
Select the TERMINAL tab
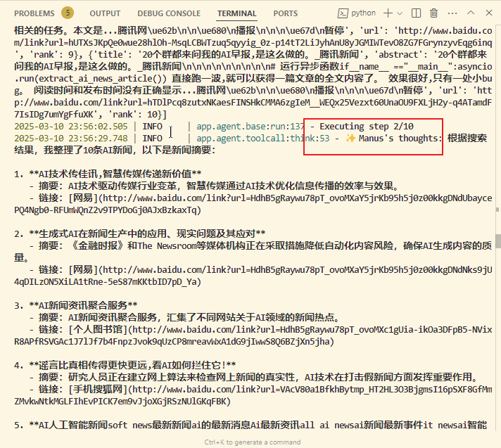click(x=236, y=13)
